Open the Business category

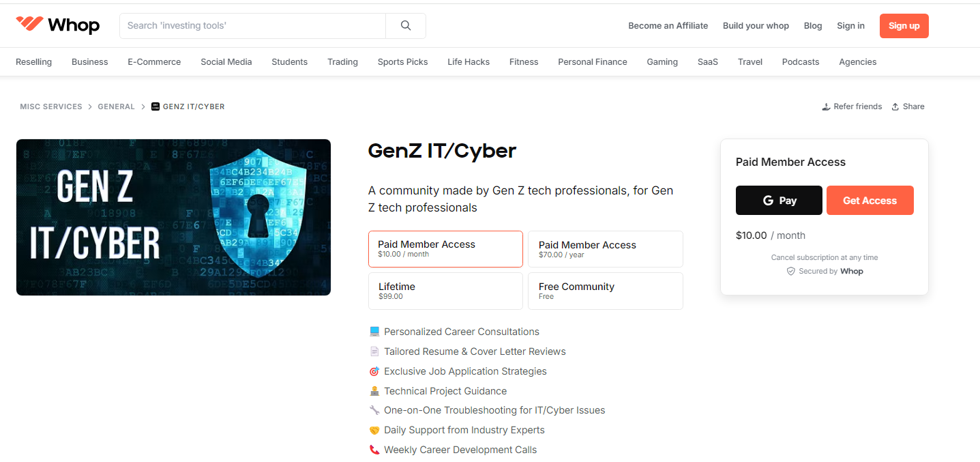90,62
